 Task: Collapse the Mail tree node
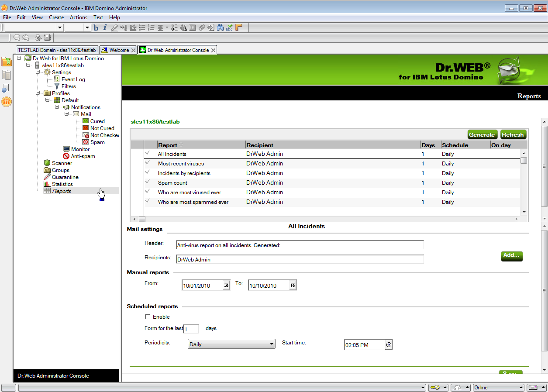click(x=67, y=114)
